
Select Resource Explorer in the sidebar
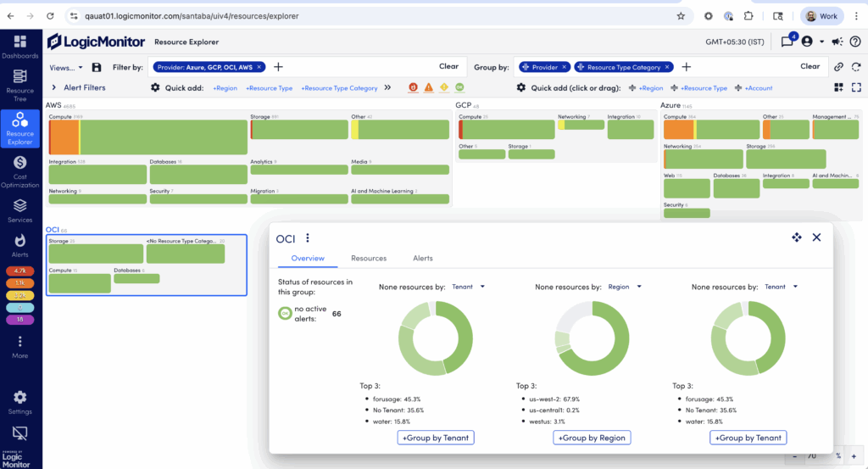(20, 128)
